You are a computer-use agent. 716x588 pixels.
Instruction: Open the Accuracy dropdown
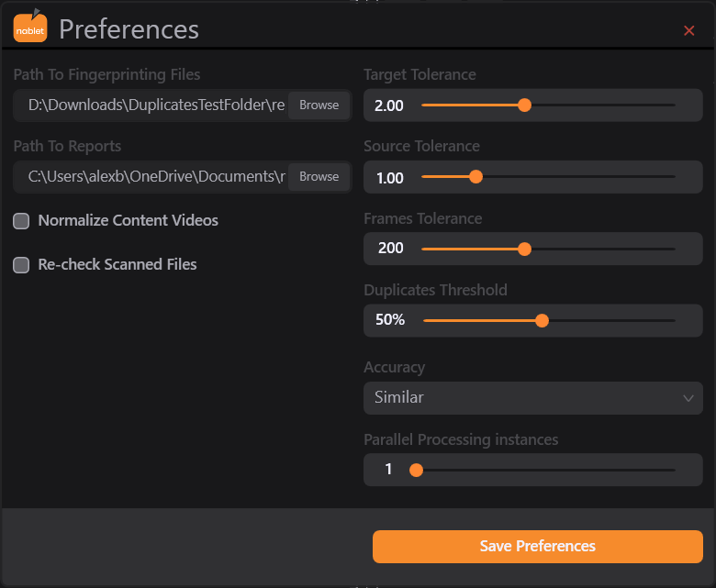(533, 398)
